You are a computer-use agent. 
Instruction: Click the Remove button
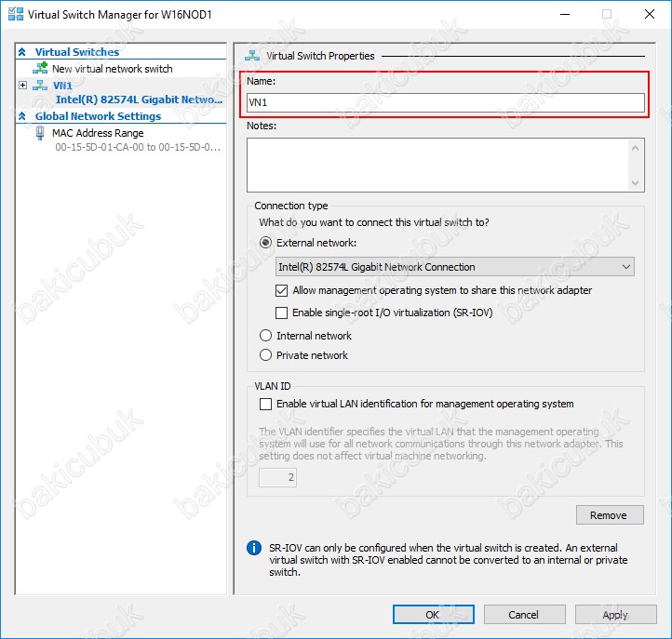[x=610, y=515]
